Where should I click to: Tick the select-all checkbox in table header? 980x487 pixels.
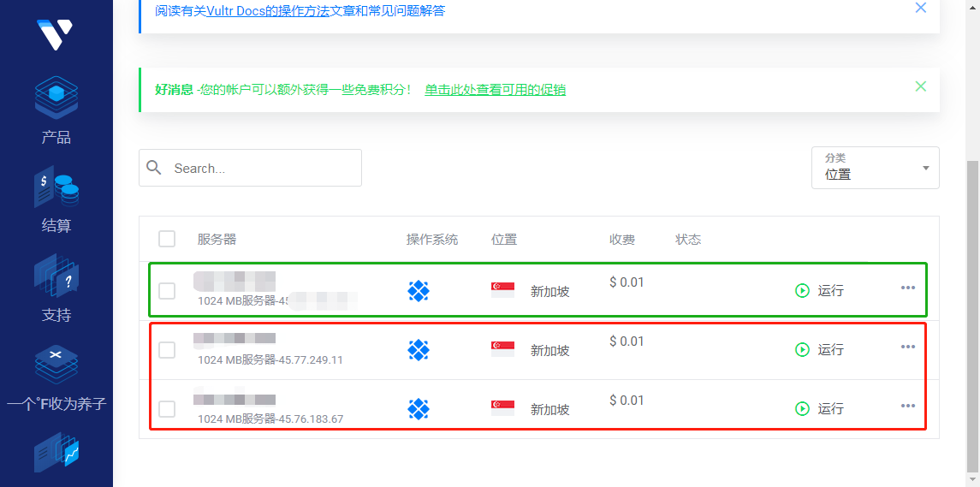(167, 239)
